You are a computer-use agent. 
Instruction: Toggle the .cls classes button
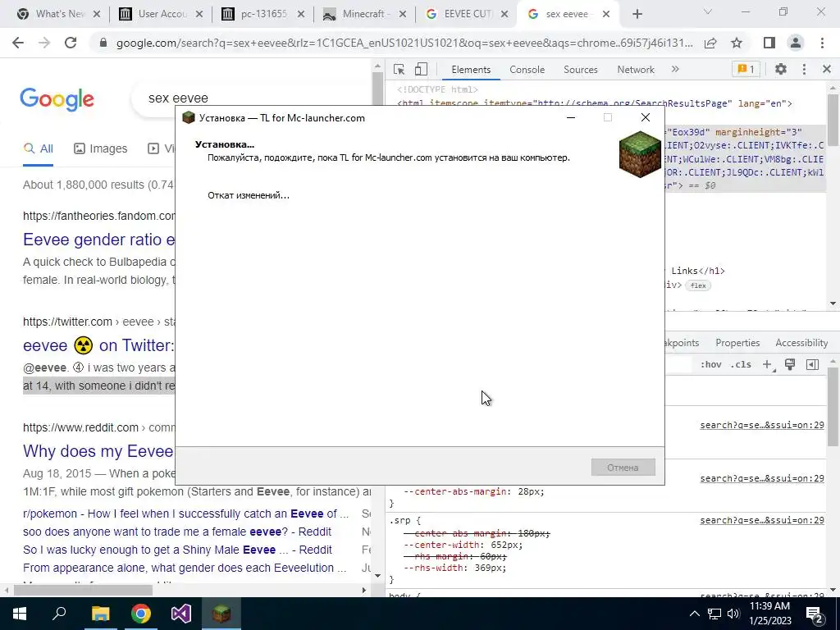tap(741, 365)
